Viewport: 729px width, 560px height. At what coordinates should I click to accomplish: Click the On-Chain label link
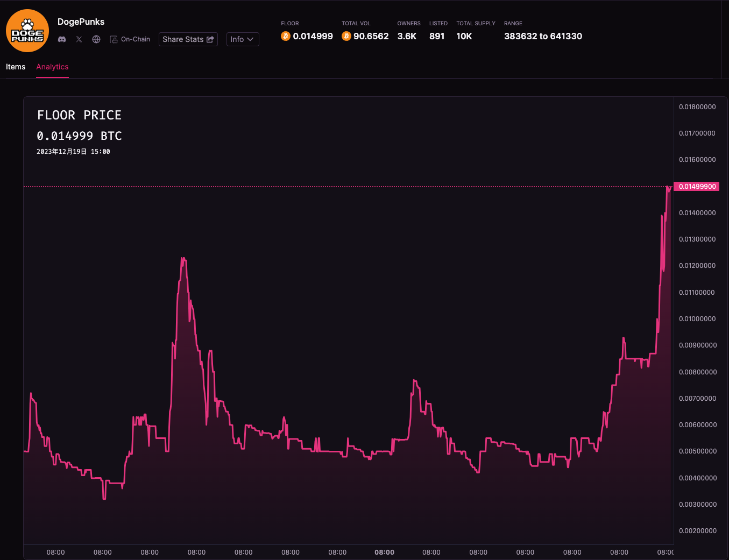pyautogui.click(x=136, y=39)
